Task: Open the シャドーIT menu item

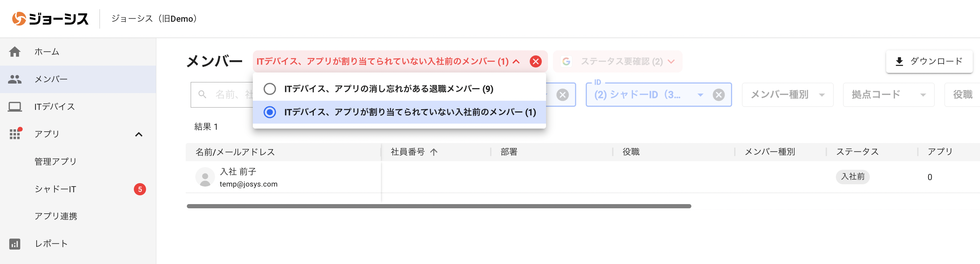Action: point(56,189)
